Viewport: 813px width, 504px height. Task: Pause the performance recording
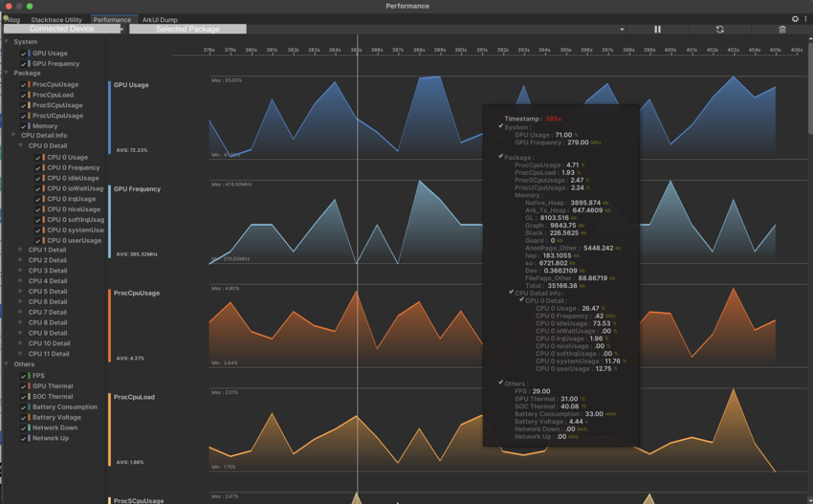pyautogui.click(x=657, y=30)
